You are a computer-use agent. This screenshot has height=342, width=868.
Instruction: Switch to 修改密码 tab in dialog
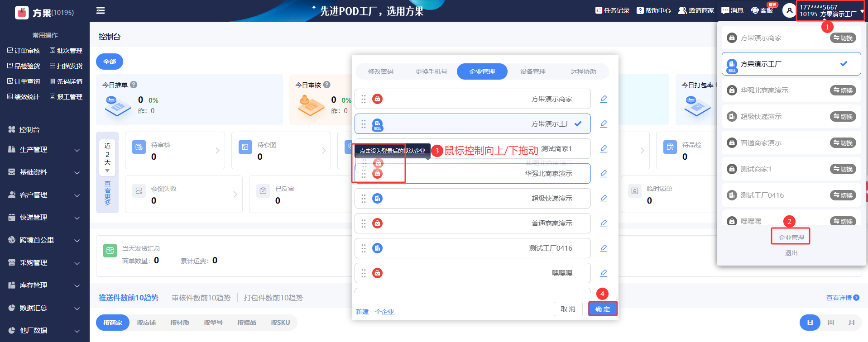(x=381, y=71)
